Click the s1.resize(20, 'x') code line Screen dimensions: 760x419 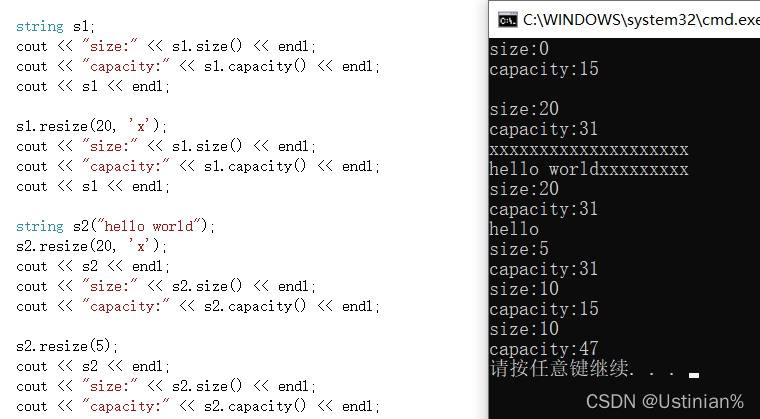(91, 126)
